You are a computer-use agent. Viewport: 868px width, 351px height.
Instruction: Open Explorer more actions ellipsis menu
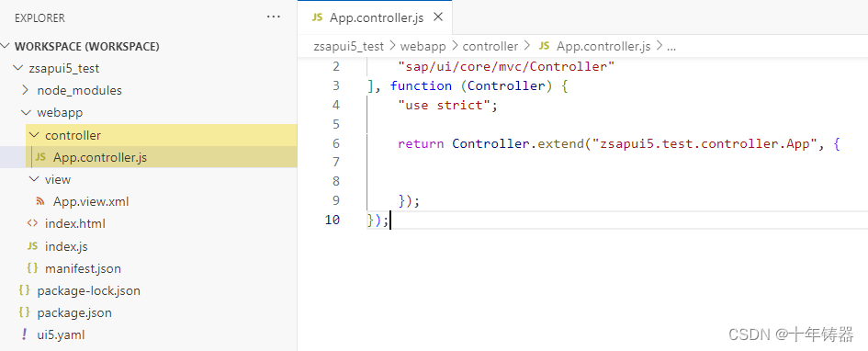pos(274,17)
